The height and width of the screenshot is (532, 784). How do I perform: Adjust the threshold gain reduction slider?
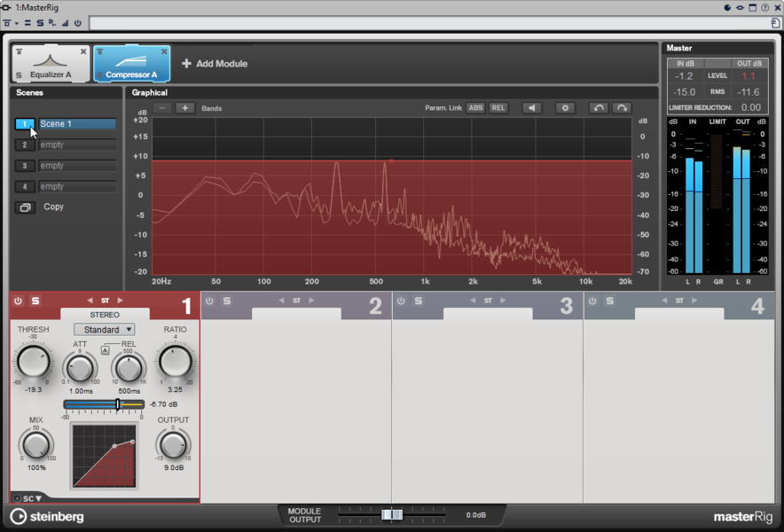point(104,404)
